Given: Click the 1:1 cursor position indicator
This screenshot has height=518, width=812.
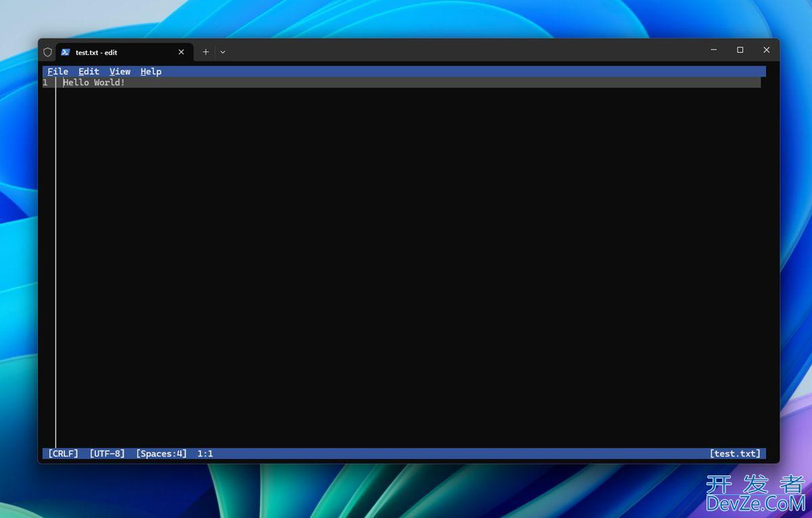Looking at the screenshot, I should click(x=205, y=454).
